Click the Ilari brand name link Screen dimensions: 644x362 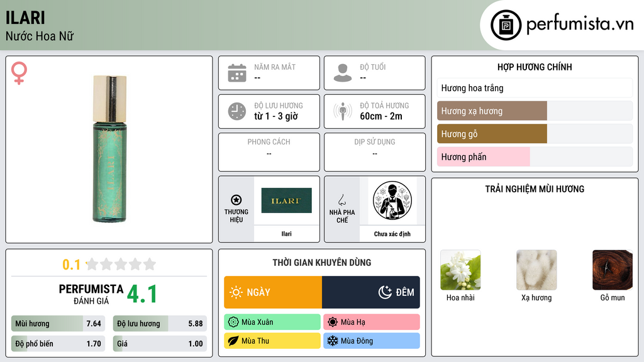286,234
